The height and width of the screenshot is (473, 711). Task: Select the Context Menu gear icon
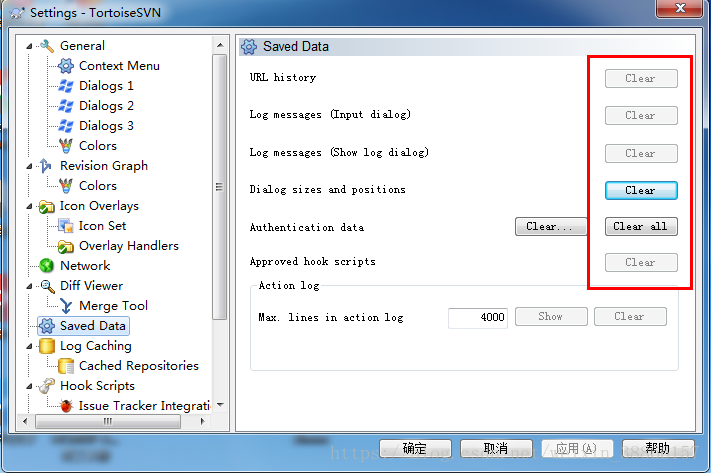click(66, 66)
